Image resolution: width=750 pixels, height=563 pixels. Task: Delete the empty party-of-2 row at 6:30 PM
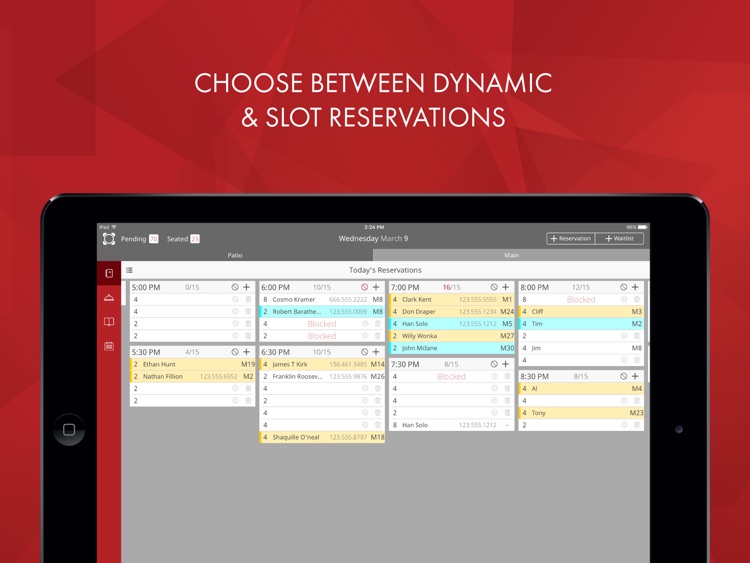coord(378,400)
